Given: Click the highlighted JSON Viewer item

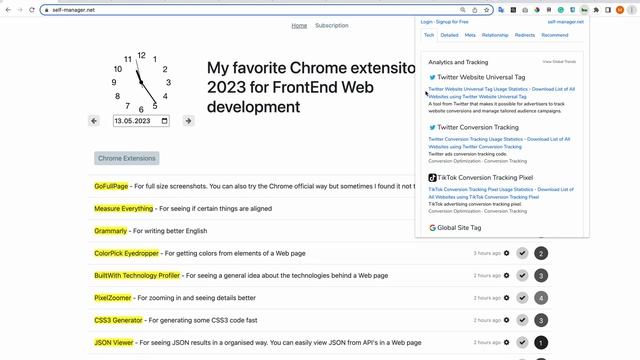Looking at the screenshot, I should coord(113,342).
